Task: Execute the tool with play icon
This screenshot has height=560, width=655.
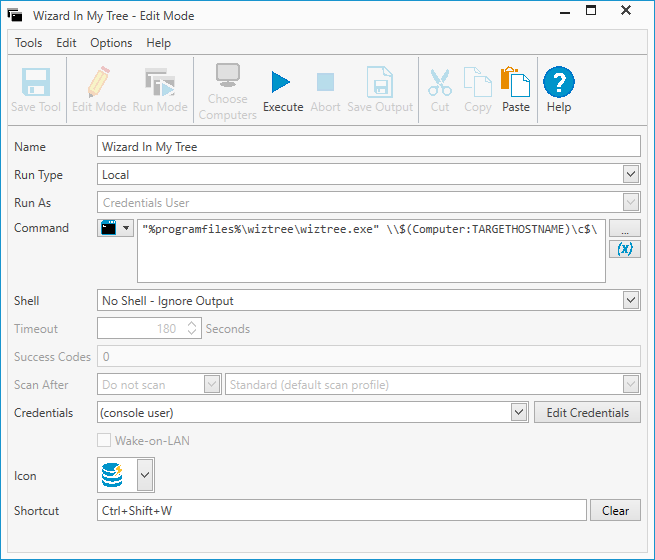Action: pyautogui.click(x=281, y=82)
